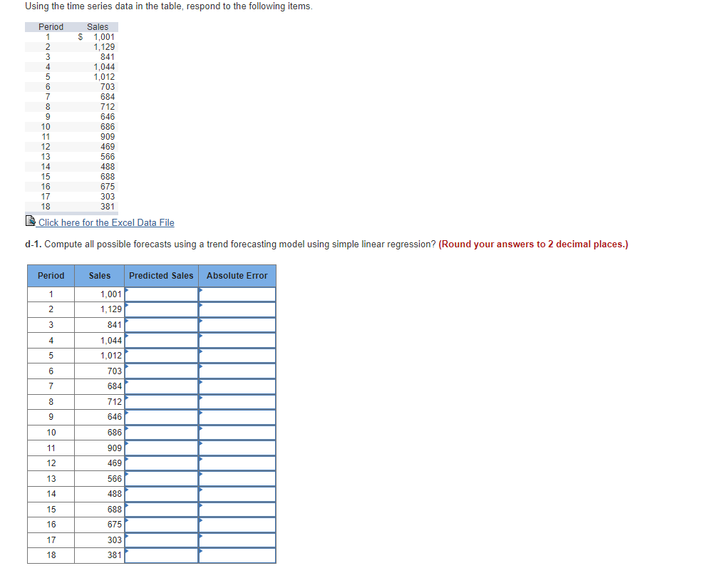Viewport: 724px width, 588px height.
Task: Select Absolute Error input for period 5
Action: (x=237, y=356)
